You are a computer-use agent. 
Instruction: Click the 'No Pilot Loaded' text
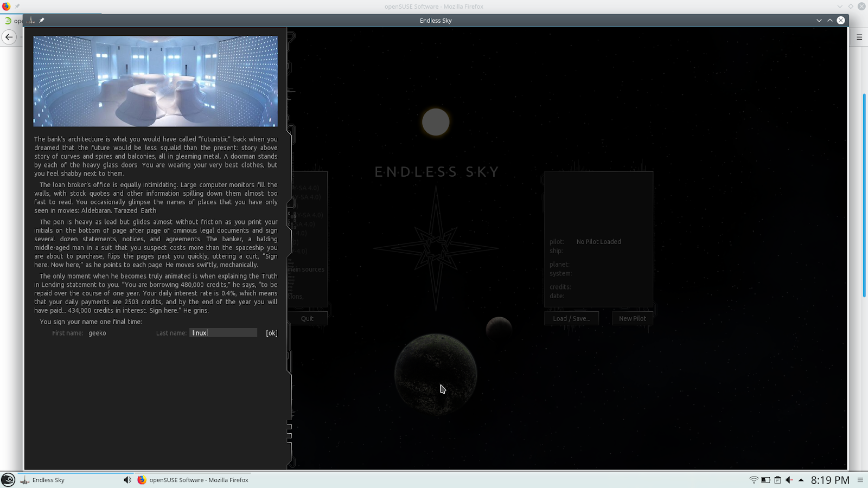tap(599, 242)
